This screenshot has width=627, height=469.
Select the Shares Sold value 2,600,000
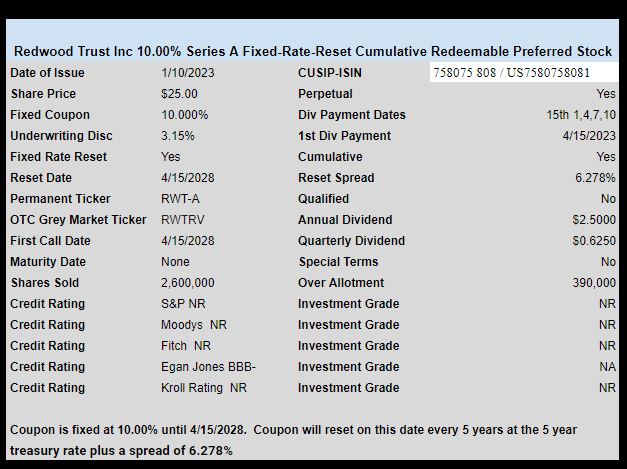pos(188,283)
